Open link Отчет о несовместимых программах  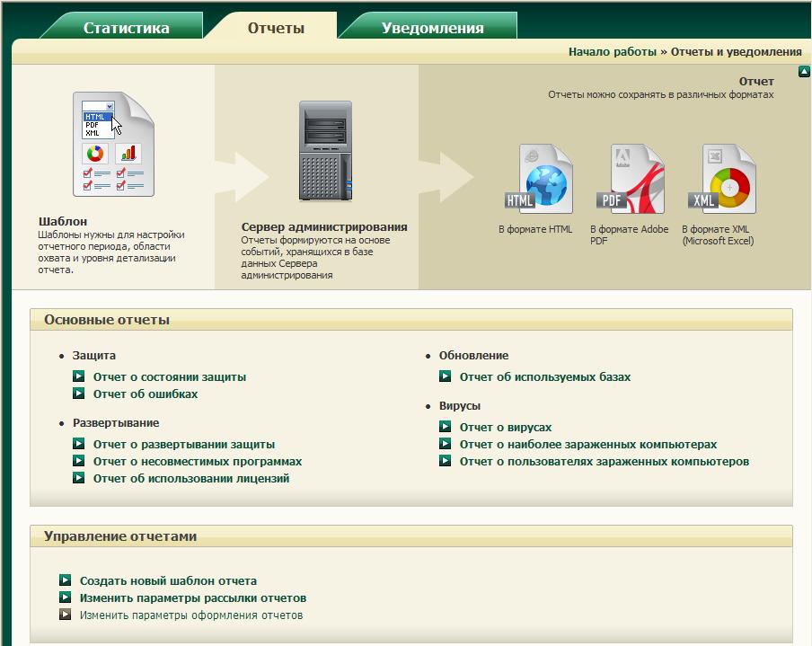click(x=198, y=462)
